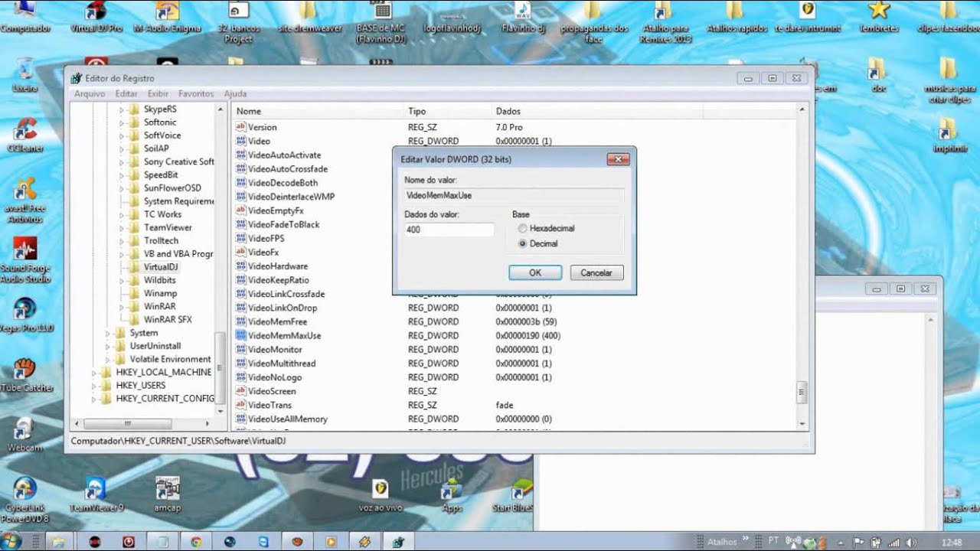Open the Sound Forge Audio Studio icon
Screen dimensions: 980x551
pos(25,260)
